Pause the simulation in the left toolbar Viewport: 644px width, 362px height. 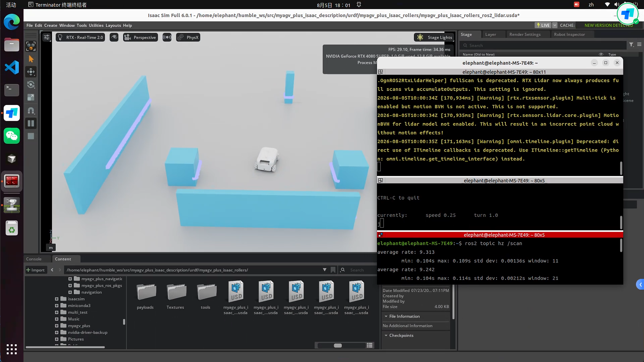[31, 123]
